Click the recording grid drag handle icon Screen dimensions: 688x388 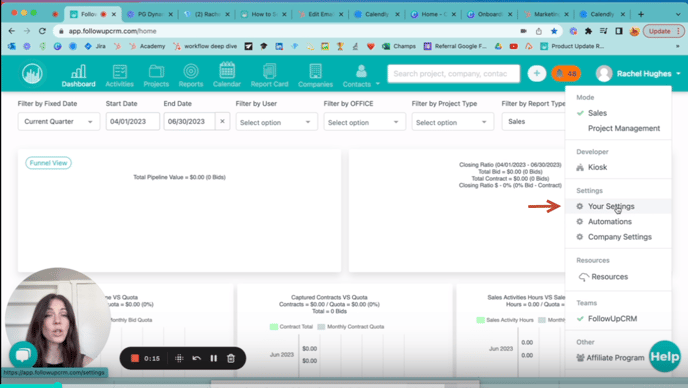(x=179, y=358)
